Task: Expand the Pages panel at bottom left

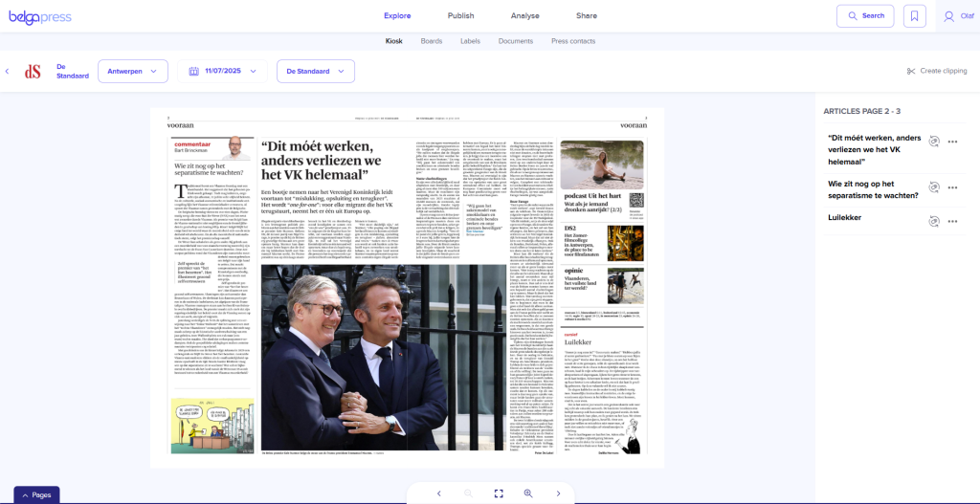Action: (36, 494)
